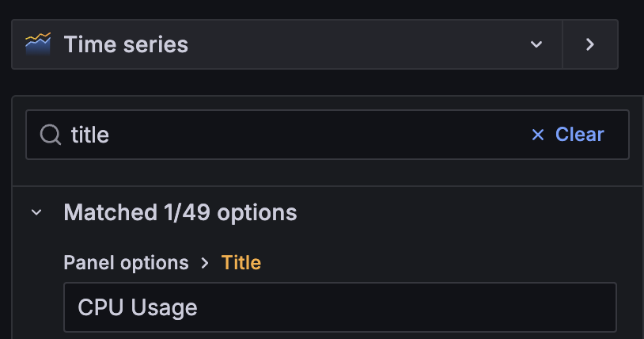Focus the 'CPU Usage' title input field
The width and height of the screenshot is (644, 339).
click(339, 307)
